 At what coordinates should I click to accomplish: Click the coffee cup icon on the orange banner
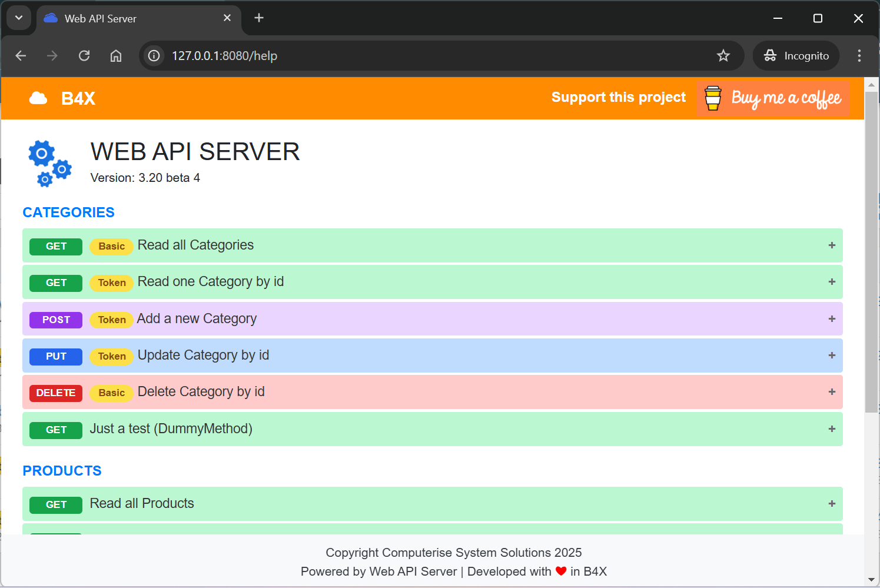713,98
